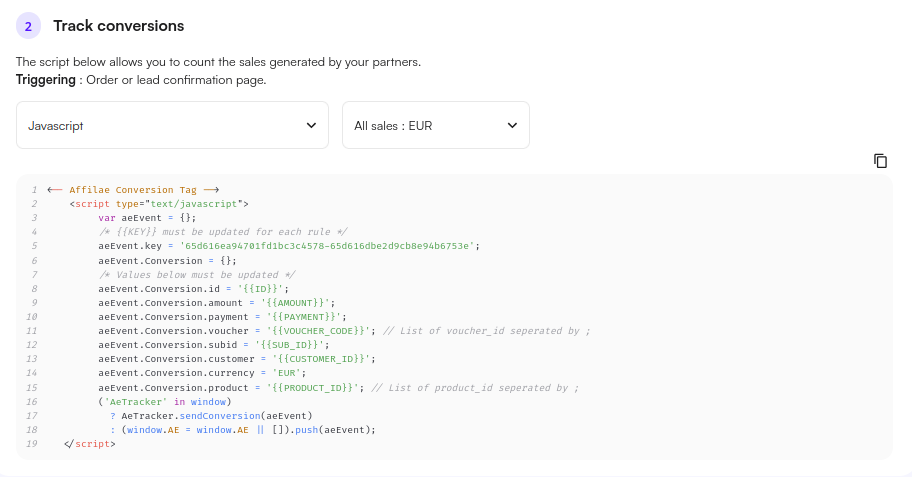The image size is (912, 477).
Task: Click the Affilae Conversion Tag comment line
Action: 133,189
